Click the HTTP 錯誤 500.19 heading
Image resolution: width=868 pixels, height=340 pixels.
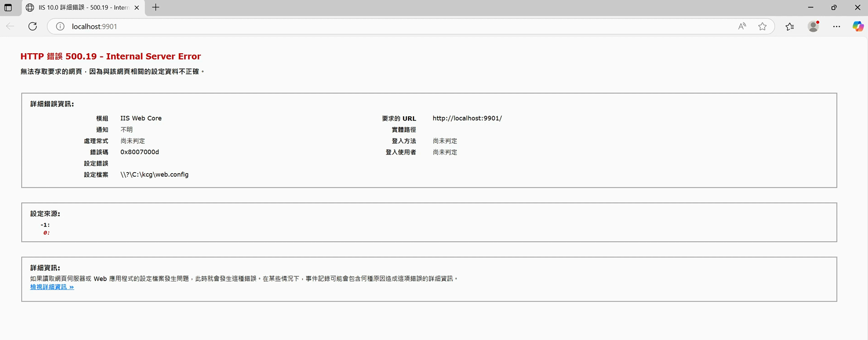110,56
